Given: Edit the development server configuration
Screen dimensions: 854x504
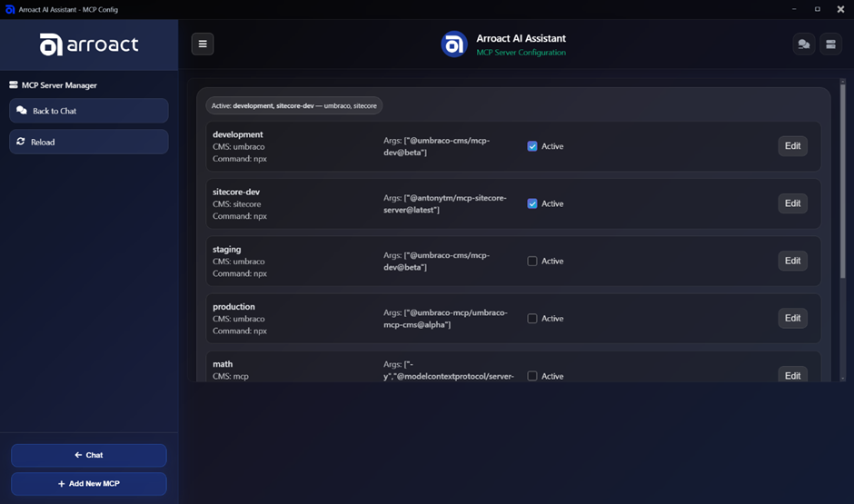Looking at the screenshot, I should click(792, 146).
